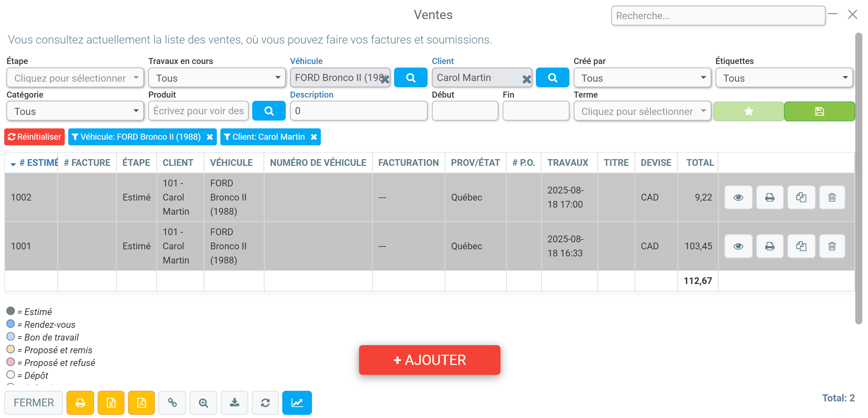Print the sales list from bottom toolbar
Screen dimensions: 868x418
tap(80, 403)
